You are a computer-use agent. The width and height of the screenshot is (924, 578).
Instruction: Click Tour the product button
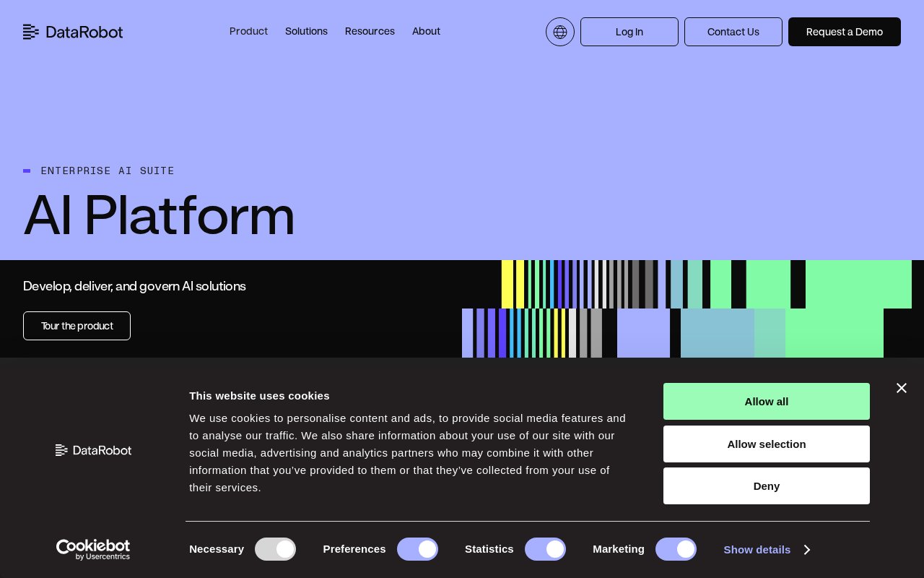[x=77, y=326]
